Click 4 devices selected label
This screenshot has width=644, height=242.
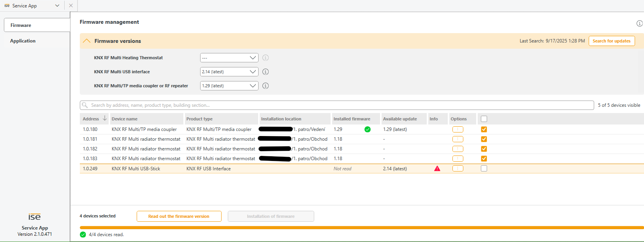pyautogui.click(x=97, y=216)
